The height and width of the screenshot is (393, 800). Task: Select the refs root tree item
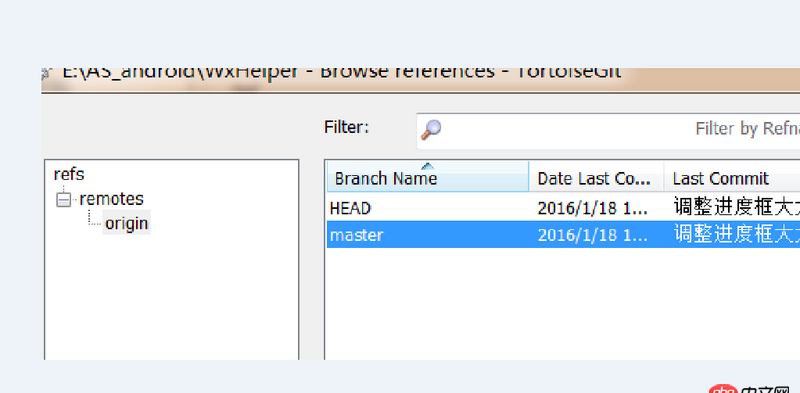pos(69,174)
